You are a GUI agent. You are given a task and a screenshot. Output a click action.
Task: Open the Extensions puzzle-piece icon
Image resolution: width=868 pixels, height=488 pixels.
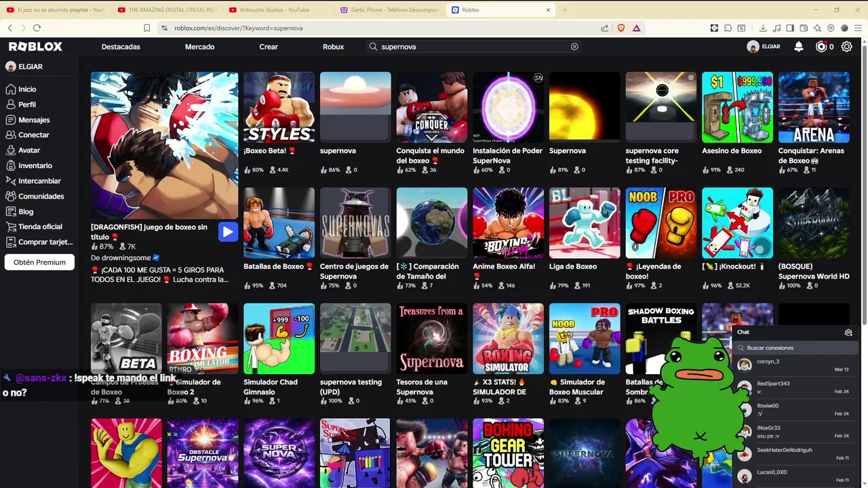coord(728,28)
